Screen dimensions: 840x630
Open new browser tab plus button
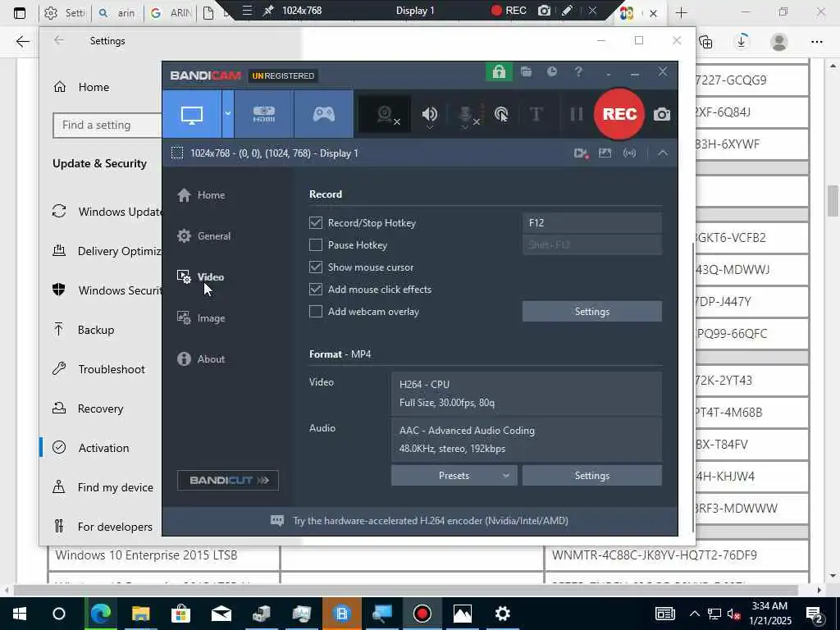point(681,13)
